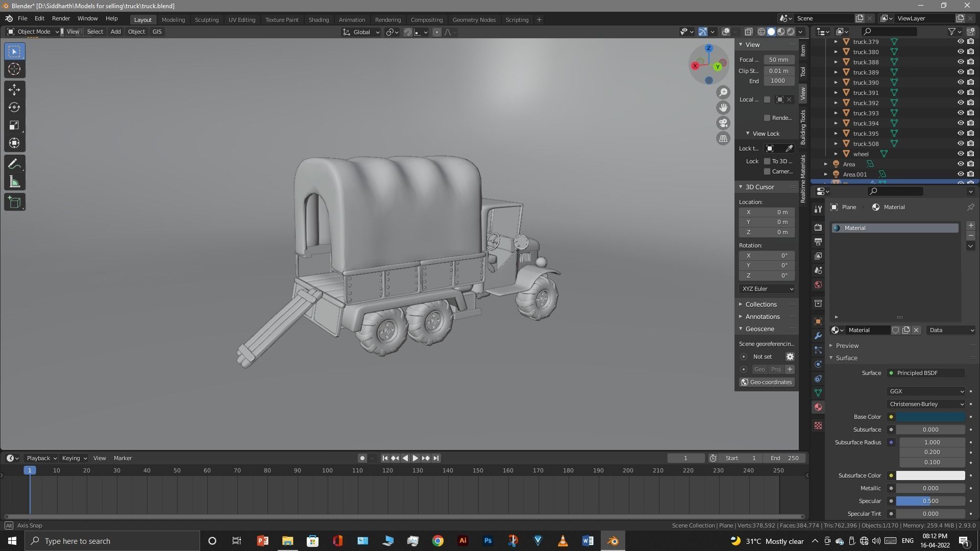Screen dimensions: 980x551
Task: Click the viewport zoom magnifier icon
Action: click(723, 92)
